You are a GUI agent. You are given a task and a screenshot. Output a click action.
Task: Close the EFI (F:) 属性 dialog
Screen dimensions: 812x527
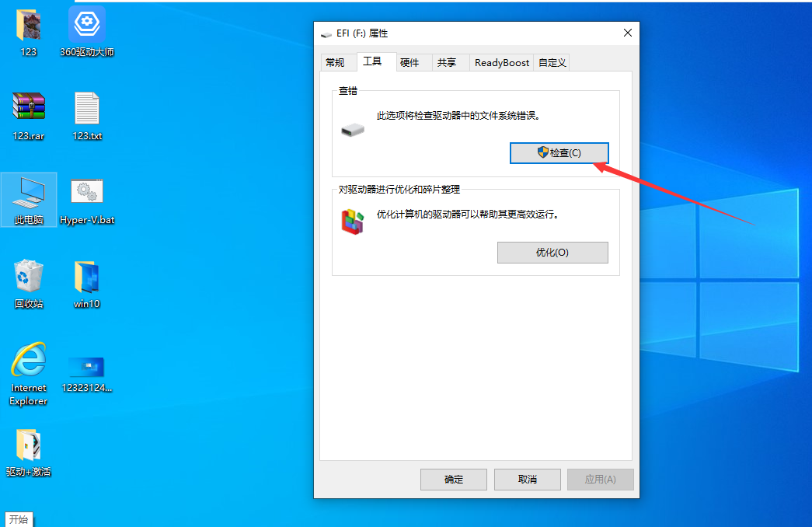point(628,33)
